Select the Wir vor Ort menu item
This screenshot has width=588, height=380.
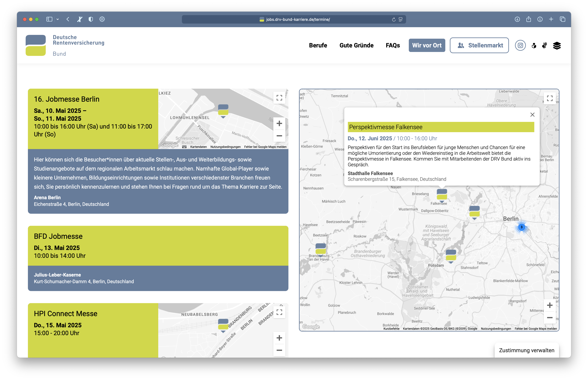tap(427, 45)
